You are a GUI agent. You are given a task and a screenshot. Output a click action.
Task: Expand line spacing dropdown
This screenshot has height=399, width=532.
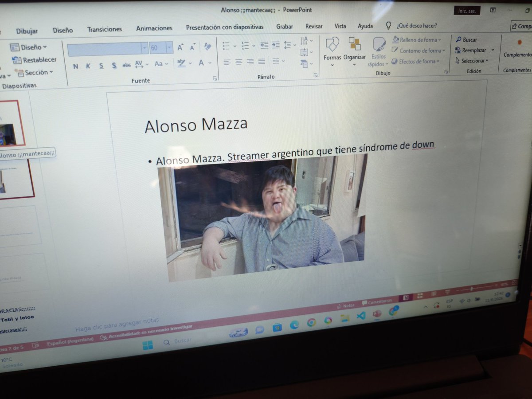[294, 45]
